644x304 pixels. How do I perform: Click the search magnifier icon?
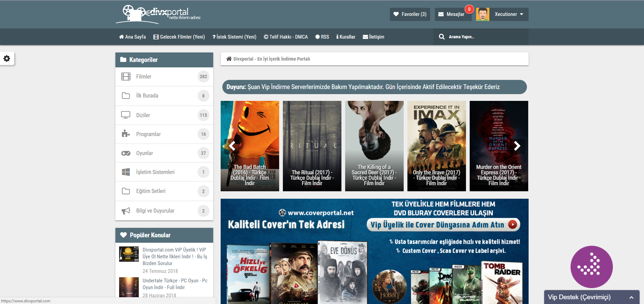442,37
